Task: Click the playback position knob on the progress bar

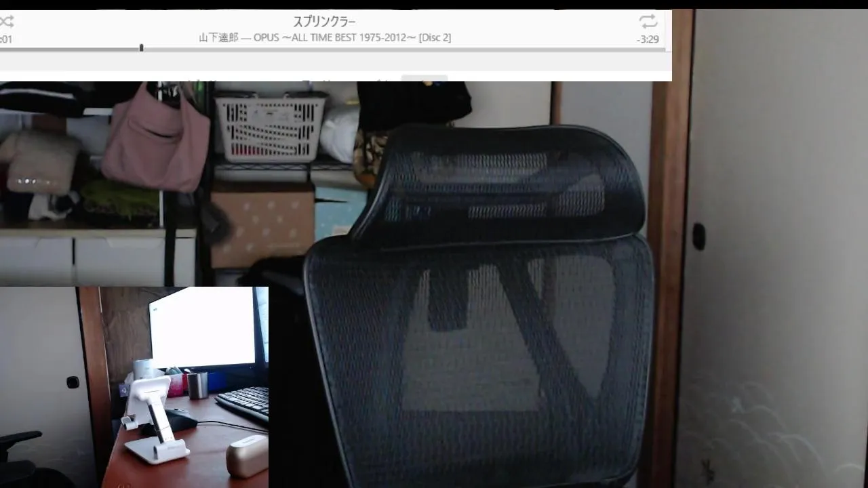Action: pyautogui.click(x=141, y=48)
